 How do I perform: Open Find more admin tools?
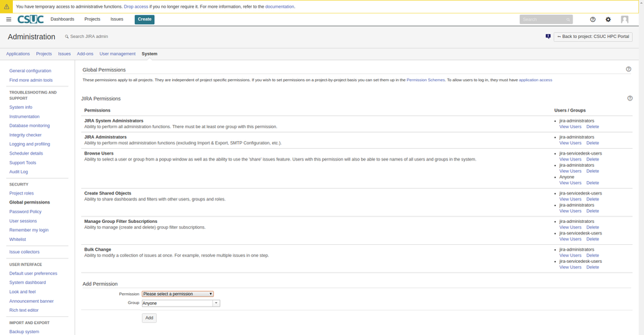pos(31,80)
